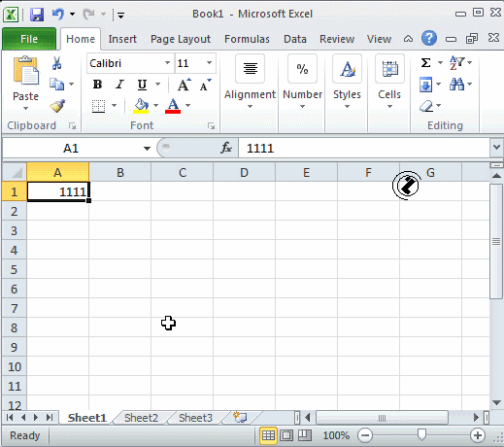Open the font size dropdown
The height and width of the screenshot is (447, 504).
(x=209, y=63)
